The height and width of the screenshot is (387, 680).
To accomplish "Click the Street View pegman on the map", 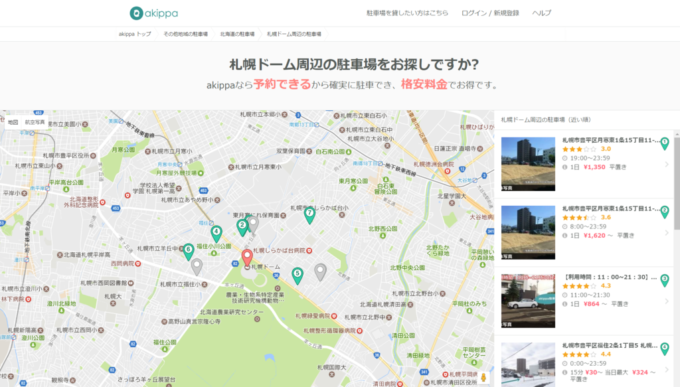I will (484, 377).
